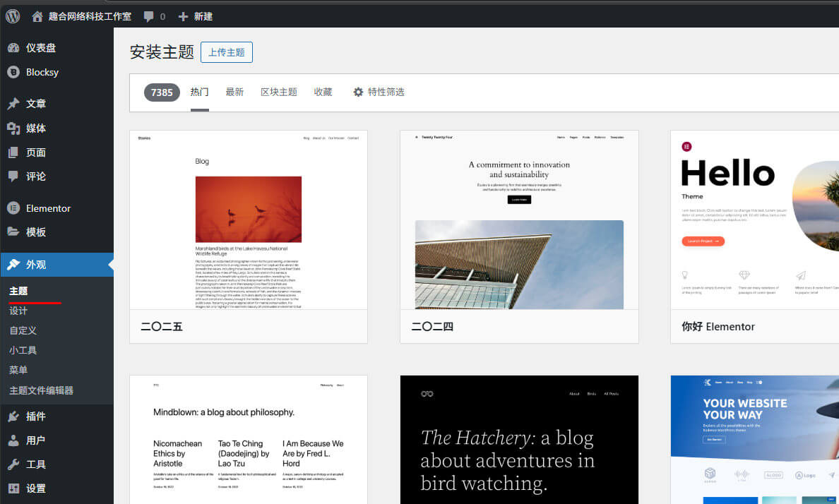Select the 二〇二四 theme preview
Screen dimensions: 839x504
pyautogui.click(x=518, y=220)
